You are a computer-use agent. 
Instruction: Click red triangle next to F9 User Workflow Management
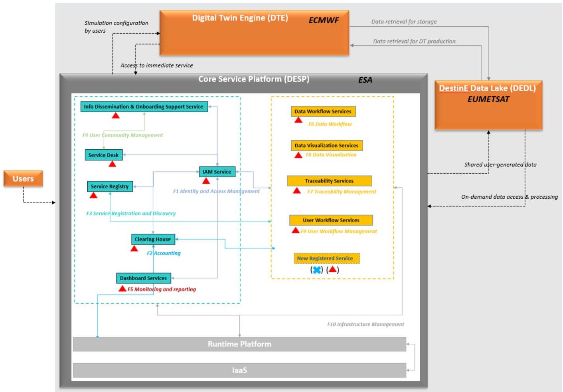tap(296, 230)
